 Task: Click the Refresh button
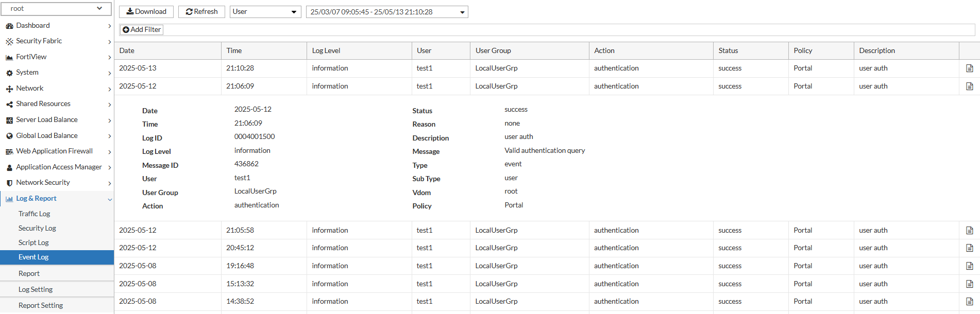201,12
